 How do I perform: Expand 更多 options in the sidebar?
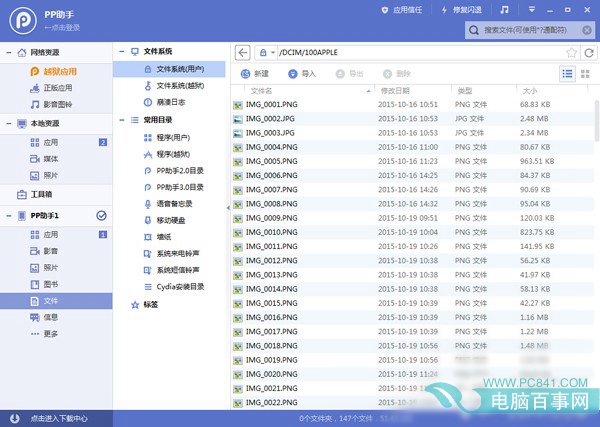tap(56, 334)
